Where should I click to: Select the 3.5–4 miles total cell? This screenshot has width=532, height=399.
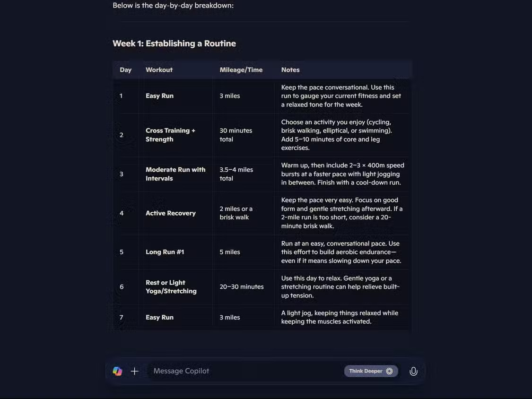(x=236, y=174)
